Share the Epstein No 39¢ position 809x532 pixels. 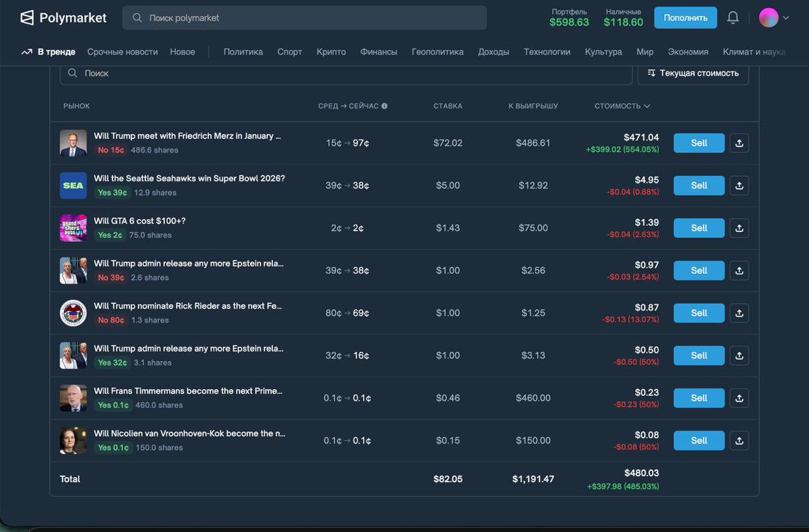739,270
